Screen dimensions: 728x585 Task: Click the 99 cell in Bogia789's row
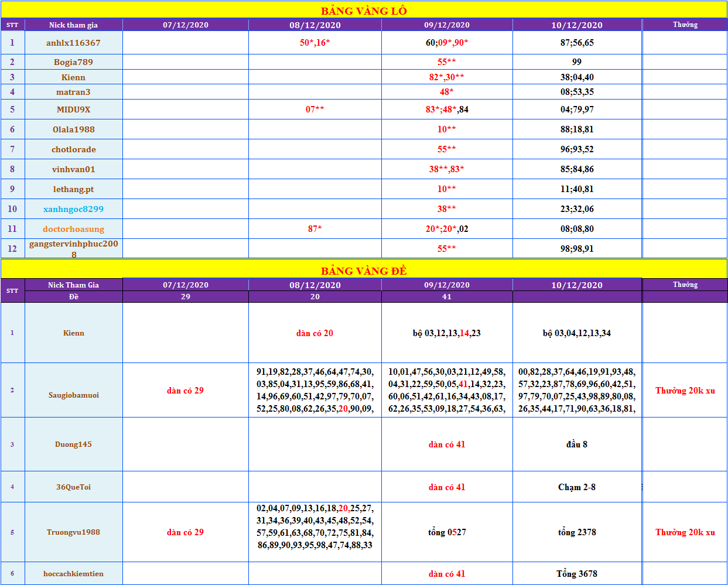click(x=577, y=62)
